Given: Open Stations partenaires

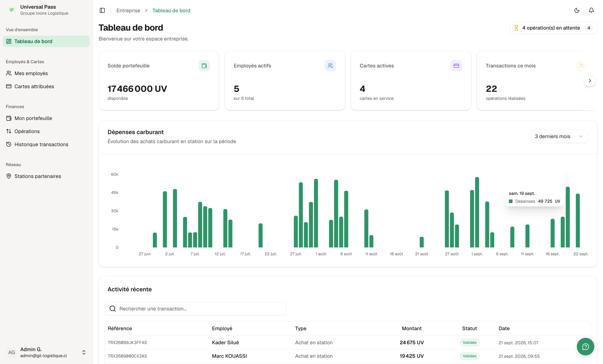Looking at the screenshot, I should 46,176.
